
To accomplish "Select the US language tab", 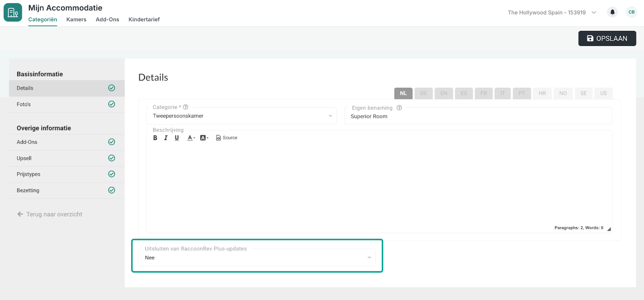I will [x=604, y=93].
